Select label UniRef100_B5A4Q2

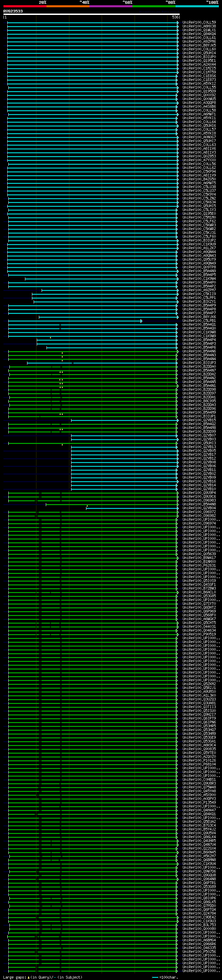(199, 424)
